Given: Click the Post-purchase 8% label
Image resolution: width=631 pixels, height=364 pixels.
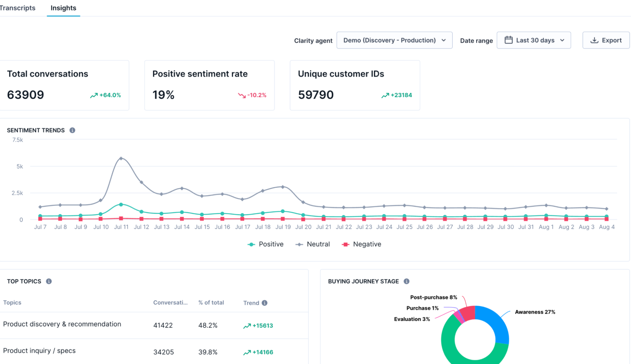Looking at the screenshot, I should (x=433, y=298).
